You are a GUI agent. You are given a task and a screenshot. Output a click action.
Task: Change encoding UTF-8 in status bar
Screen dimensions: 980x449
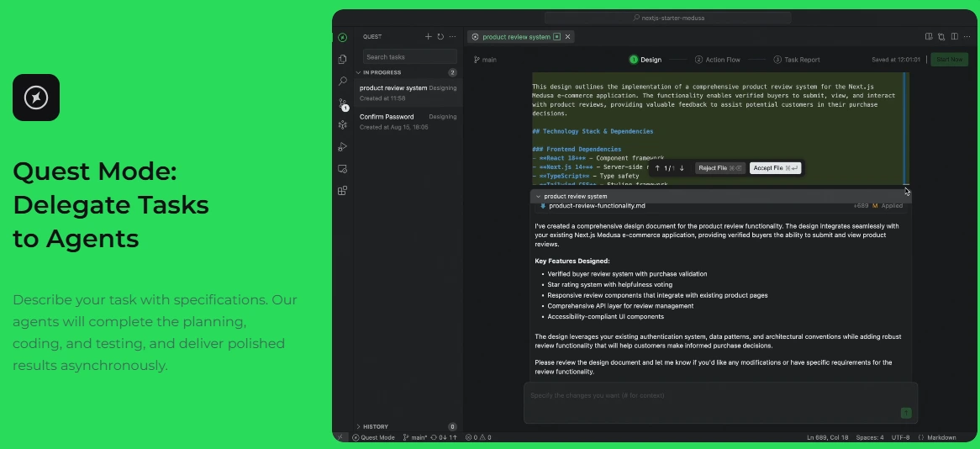900,437
